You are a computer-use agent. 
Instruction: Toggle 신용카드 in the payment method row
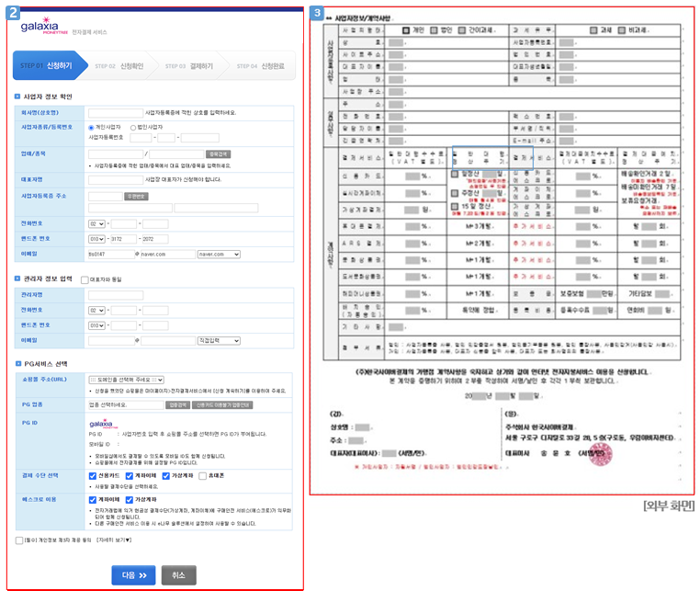[93, 476]
